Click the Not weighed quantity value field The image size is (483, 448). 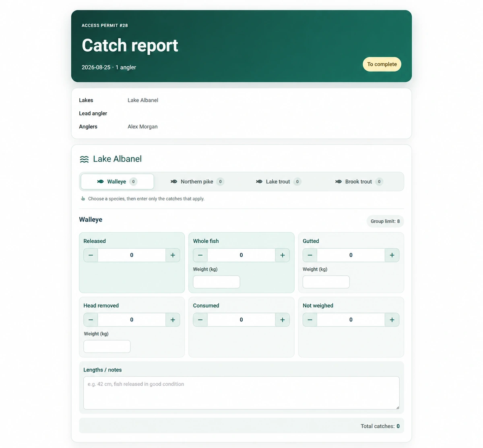coord(351,320)
